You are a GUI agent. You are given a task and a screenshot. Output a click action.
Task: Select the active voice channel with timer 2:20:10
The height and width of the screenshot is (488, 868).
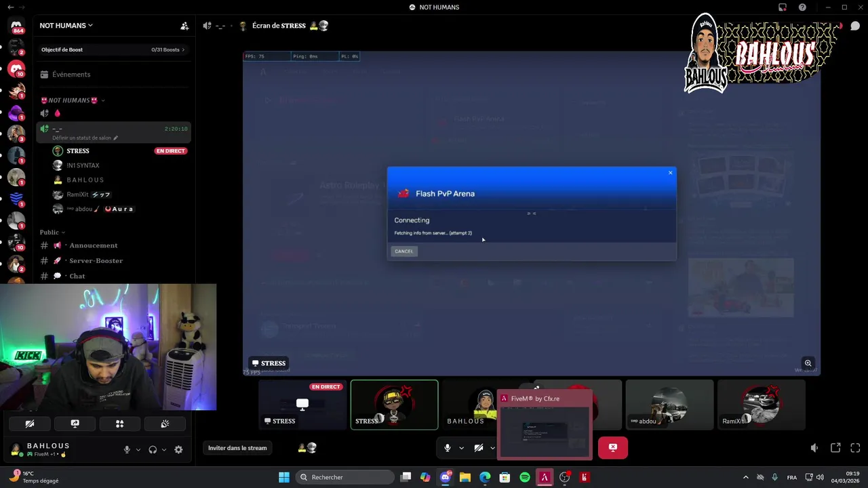coord(114,132)
